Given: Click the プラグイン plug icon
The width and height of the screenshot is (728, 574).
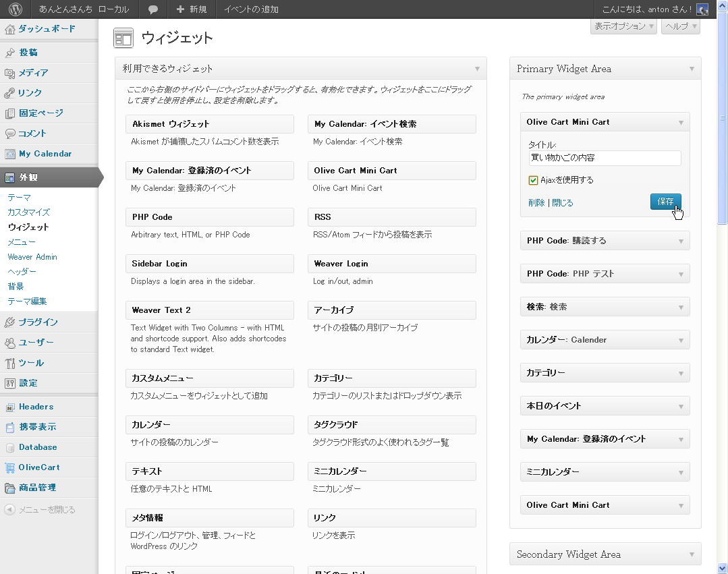Looking at the screenshot, I should [x=9, y=322].
